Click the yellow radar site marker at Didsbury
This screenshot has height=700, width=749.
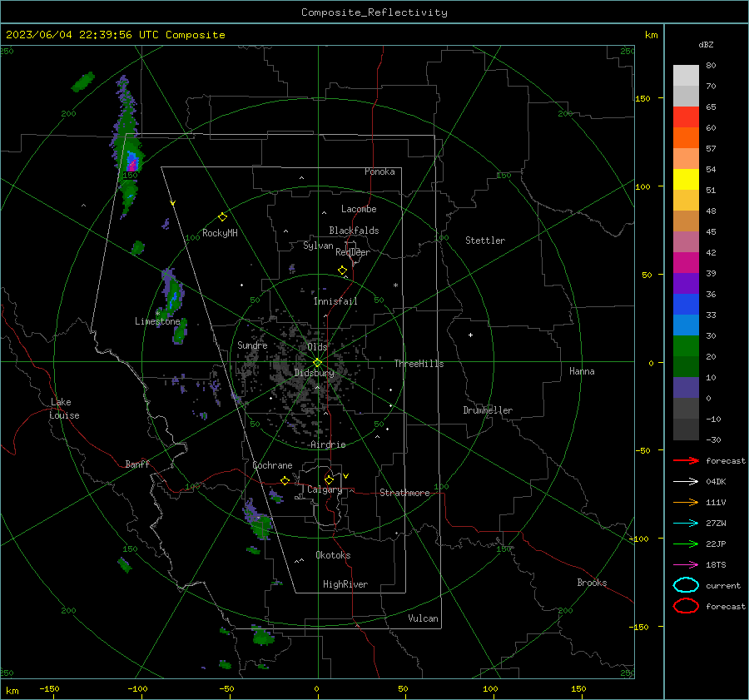(x=317, y=363)
